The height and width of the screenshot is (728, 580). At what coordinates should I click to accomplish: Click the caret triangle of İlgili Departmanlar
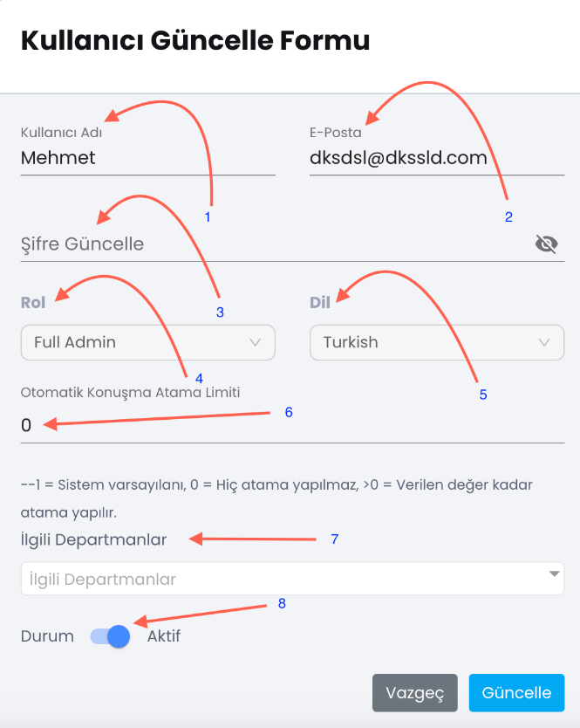(554, 573)
